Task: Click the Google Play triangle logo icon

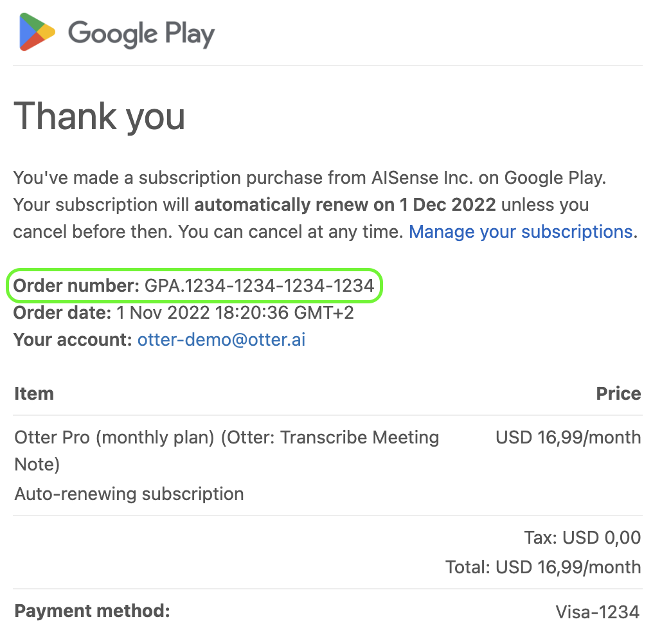Action: [37, 32]
